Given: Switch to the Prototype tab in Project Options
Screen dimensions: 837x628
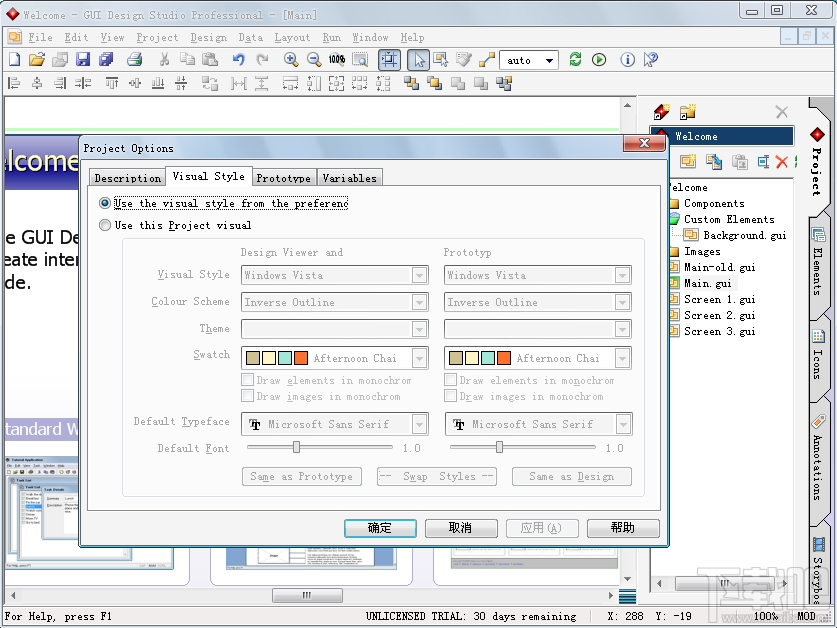Looking at the screenshot, I should click(x=283, y=176).
